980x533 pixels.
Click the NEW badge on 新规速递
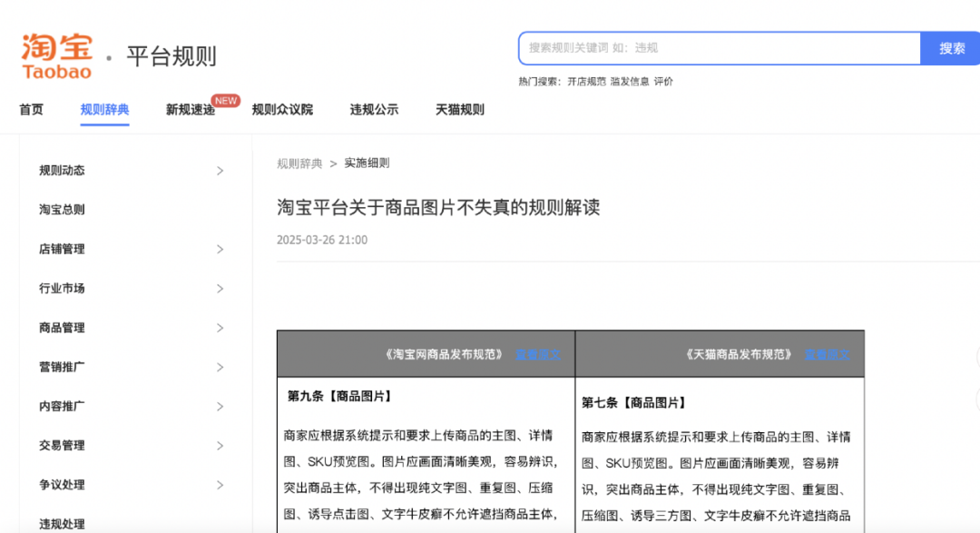click(225, 101)
